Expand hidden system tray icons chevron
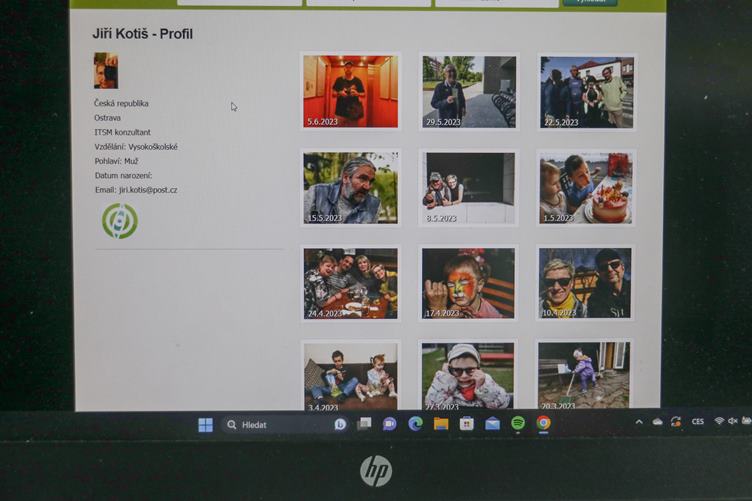752x501 pixels. point(639,422)
